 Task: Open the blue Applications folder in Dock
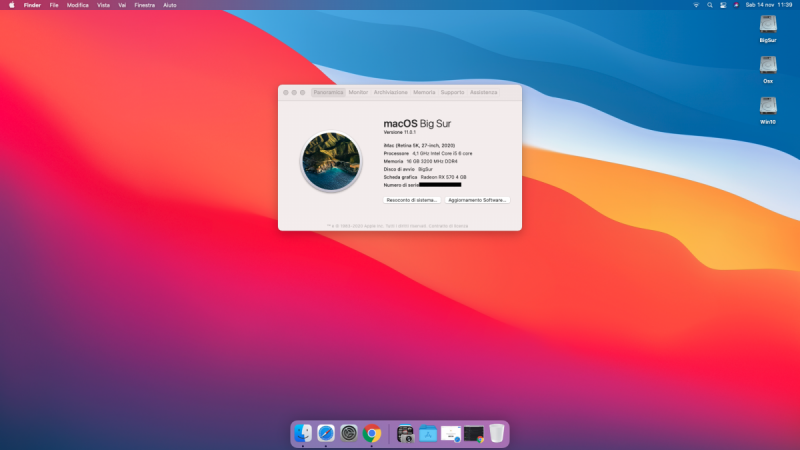point(428,433)
